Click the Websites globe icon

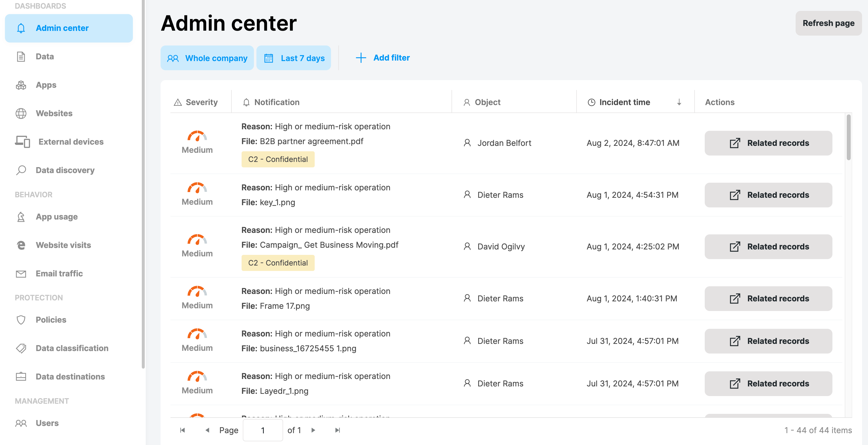point(21,113)
